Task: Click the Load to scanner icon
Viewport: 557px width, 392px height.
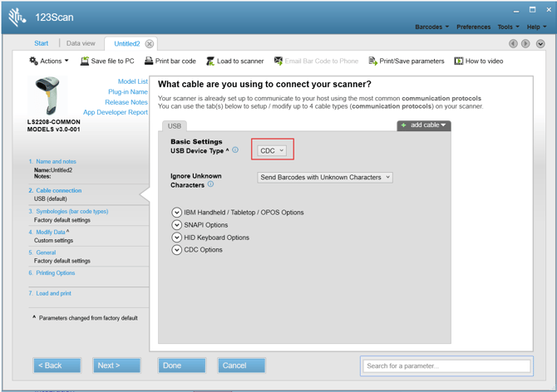Action: (x=211, y=61)
